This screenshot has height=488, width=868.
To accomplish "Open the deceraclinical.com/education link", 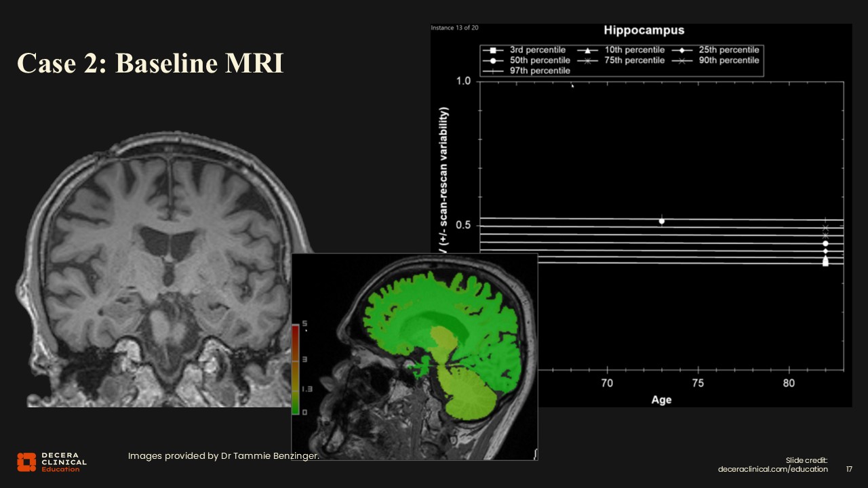I will 772,469.
